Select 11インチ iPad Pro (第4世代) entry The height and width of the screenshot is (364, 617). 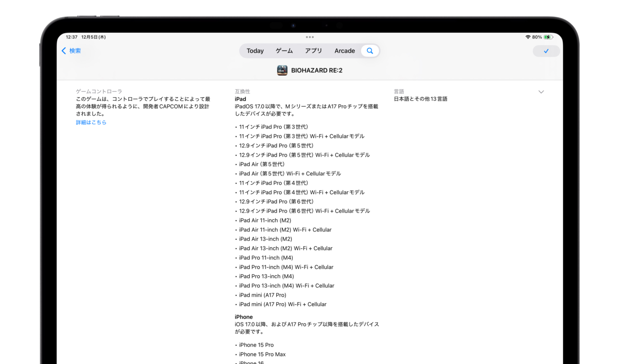(x=273, y=183)
